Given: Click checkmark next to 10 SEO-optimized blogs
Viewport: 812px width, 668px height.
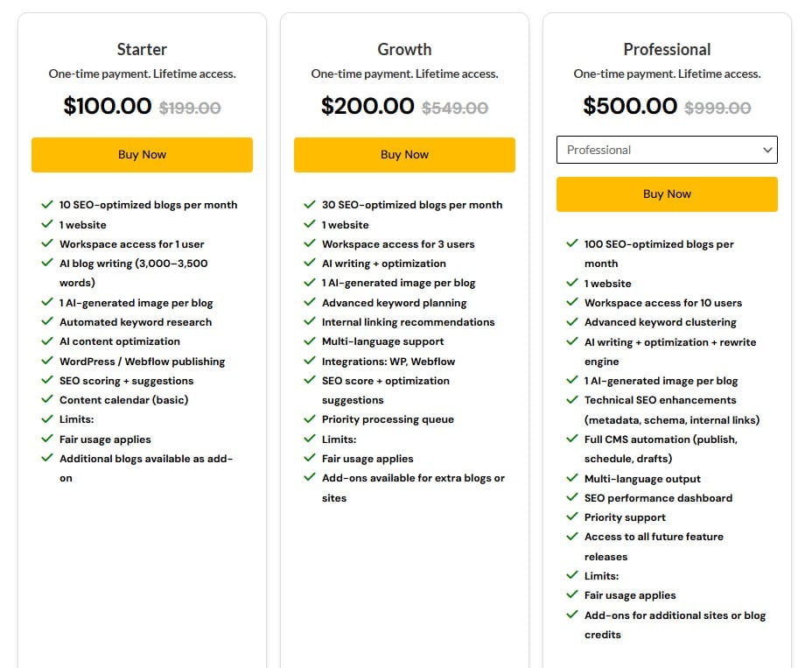Looking at the screenshot, I should click(x=47, y=204).
